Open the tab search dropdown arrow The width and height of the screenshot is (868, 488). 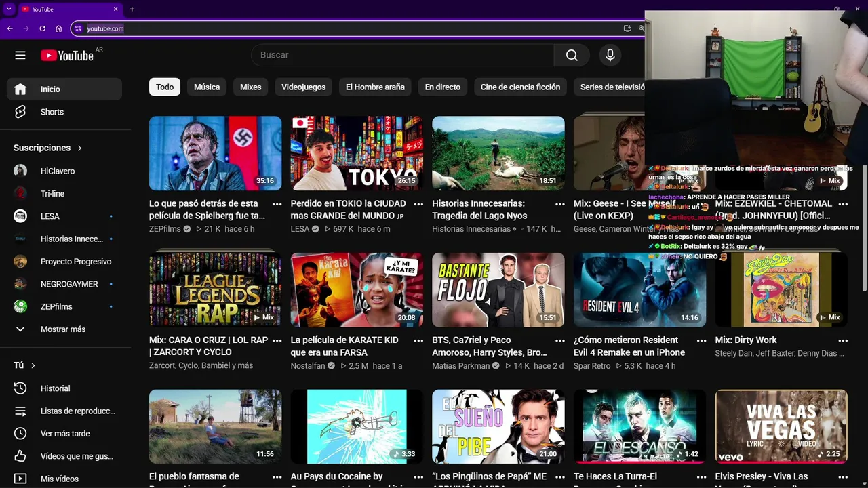[9, 9]
